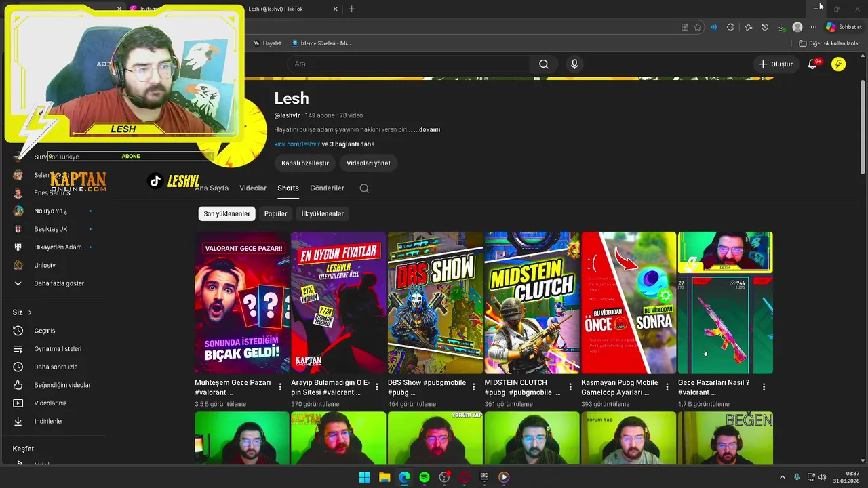Image resolution: width=868 pixels, height=488 pixels.
Task: Open Videolarınız in sidebar
Action: 50,403
